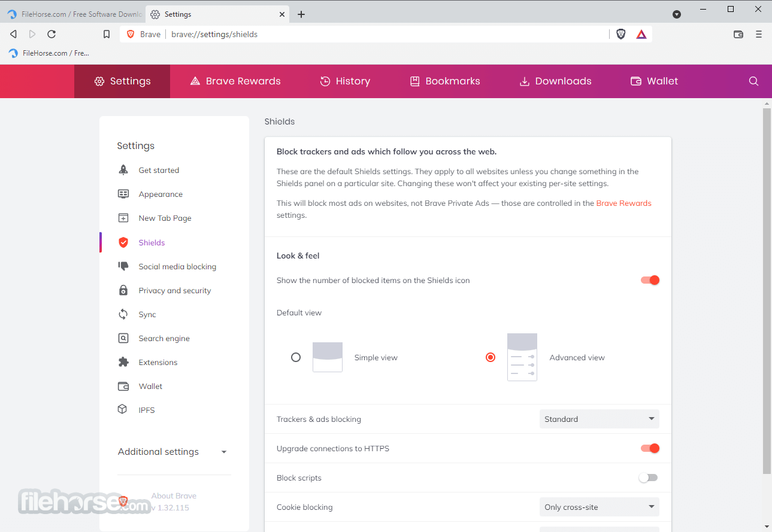Go to Extensions settings

click(158, 362)
